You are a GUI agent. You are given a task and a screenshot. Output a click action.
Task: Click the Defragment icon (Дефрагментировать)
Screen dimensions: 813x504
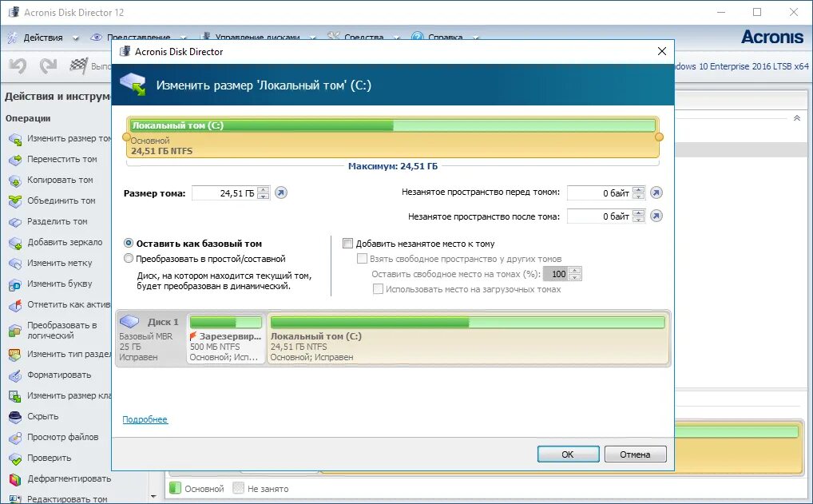(x=15, y=479)
